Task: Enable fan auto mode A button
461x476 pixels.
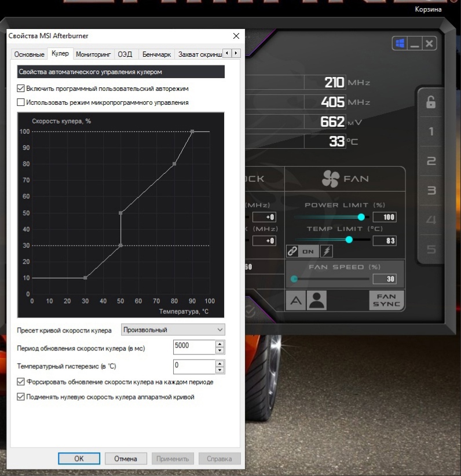Action: (x=296, y=300)
